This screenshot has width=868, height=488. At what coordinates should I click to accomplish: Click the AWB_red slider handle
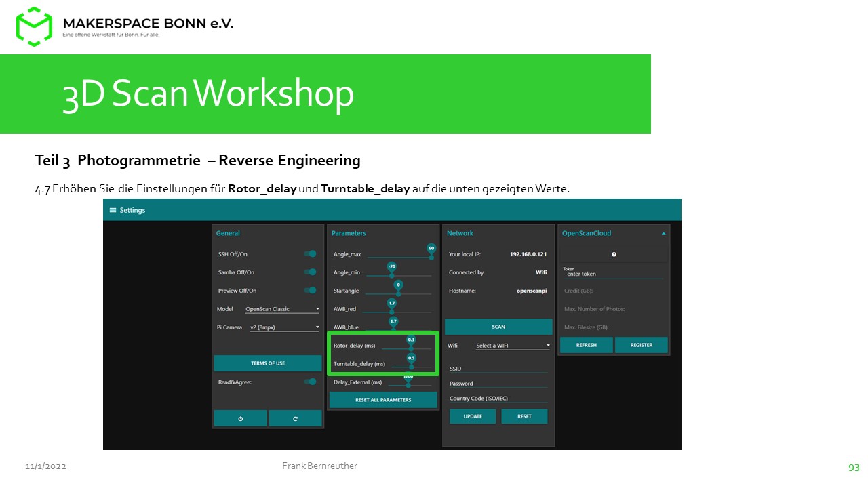(x=392, y=312)
